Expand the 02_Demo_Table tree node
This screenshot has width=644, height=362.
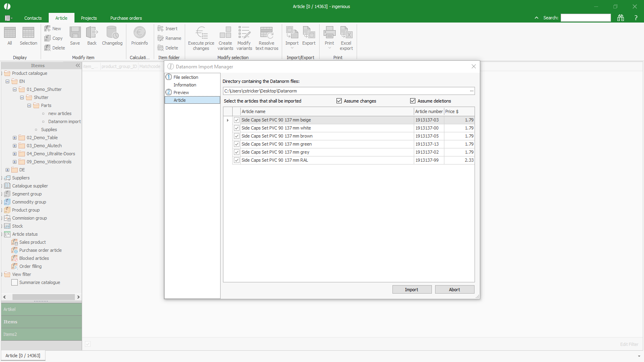coord(15,138)
